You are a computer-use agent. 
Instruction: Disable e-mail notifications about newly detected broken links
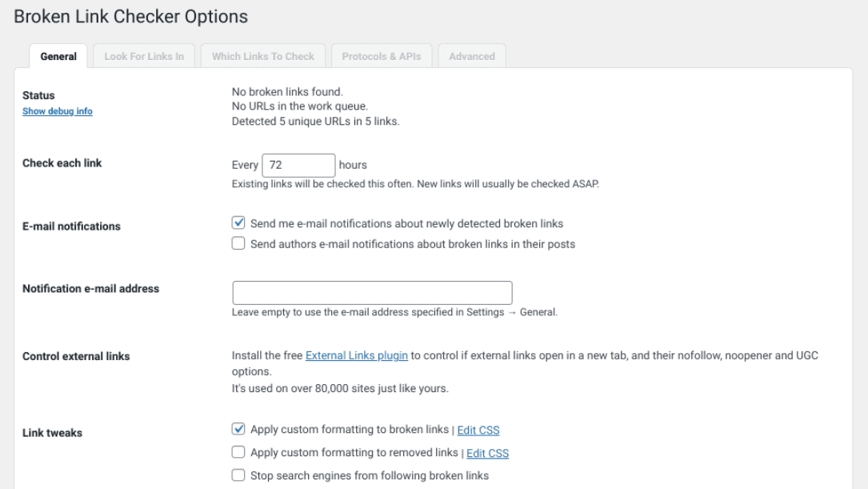(238, 222)
